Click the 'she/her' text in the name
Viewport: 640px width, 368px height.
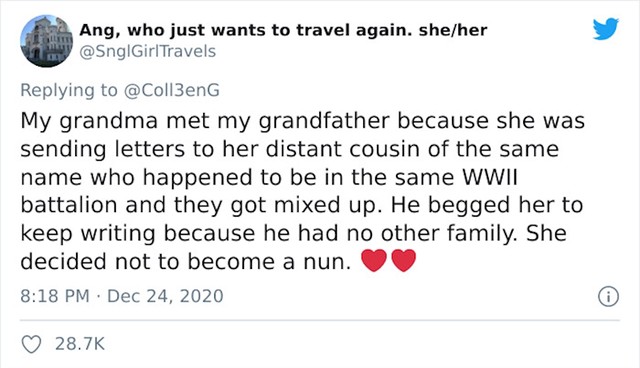(x=453, y=30)
